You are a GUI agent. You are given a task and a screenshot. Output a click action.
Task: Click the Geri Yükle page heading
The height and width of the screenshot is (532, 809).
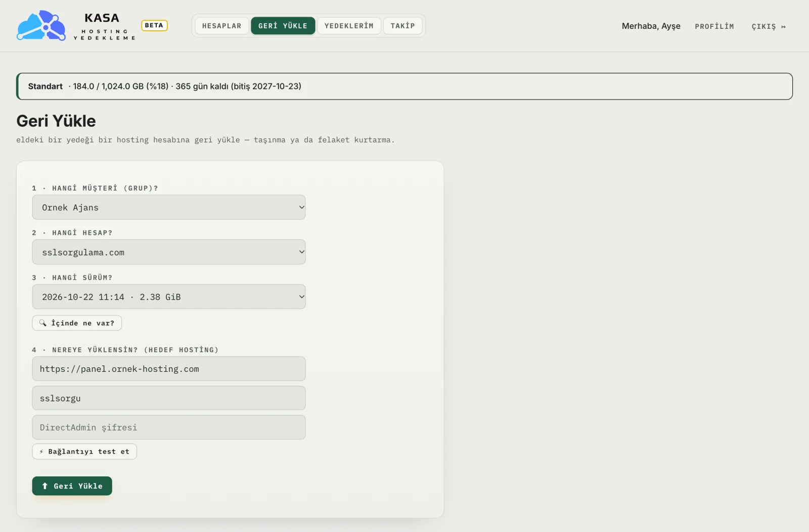coord(56,121)
